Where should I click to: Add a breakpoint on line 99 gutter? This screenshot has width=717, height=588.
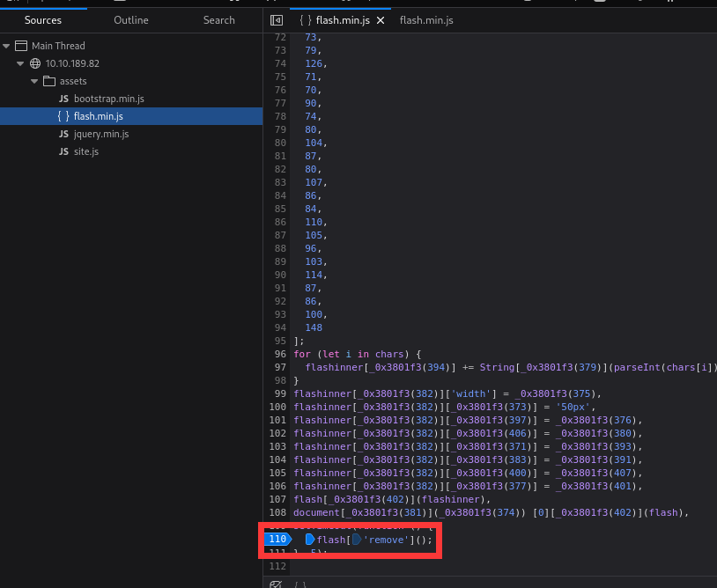click(280, 393)
